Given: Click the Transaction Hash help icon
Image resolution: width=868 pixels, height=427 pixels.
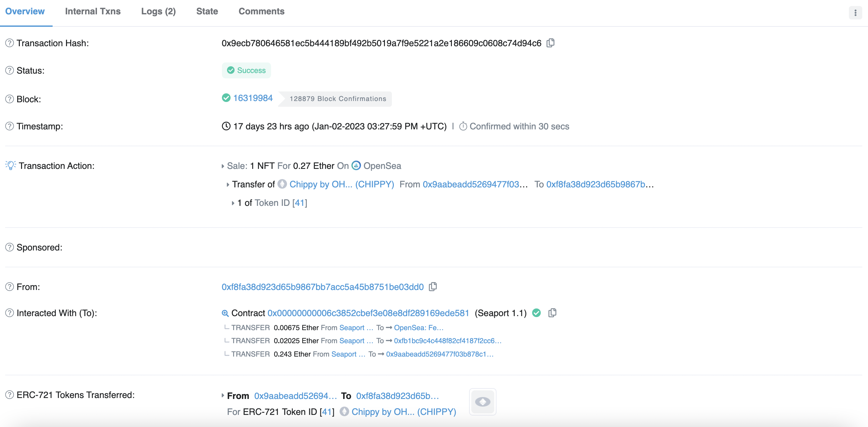Looking at the screenshot, I should (x=10, y=43).
